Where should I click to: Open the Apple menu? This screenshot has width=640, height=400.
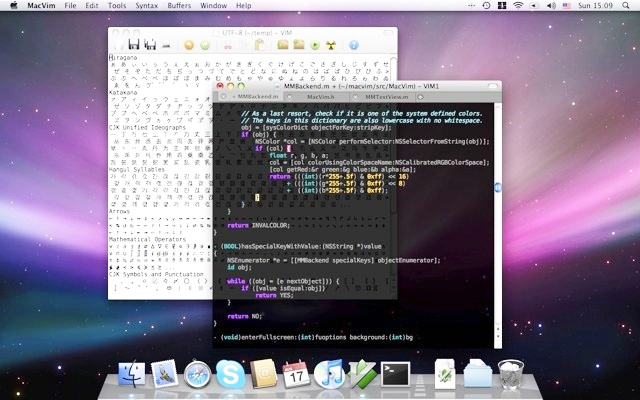[x=13, y=6]
